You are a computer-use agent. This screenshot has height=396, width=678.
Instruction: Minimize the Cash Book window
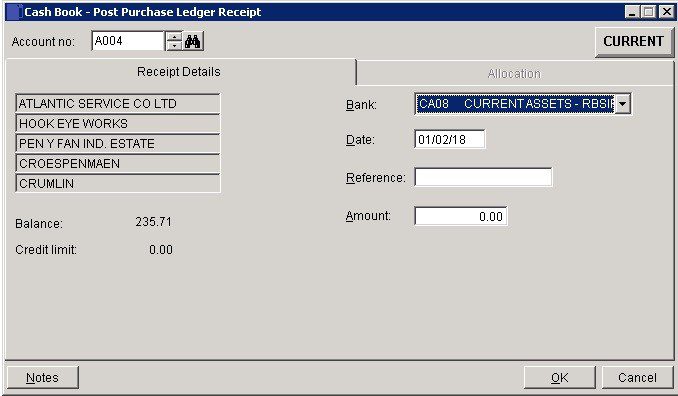click(632, 12)
